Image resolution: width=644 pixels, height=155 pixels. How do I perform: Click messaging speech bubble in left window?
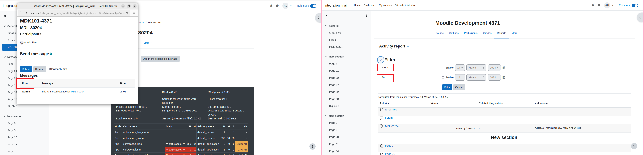(x=277, y=6)
